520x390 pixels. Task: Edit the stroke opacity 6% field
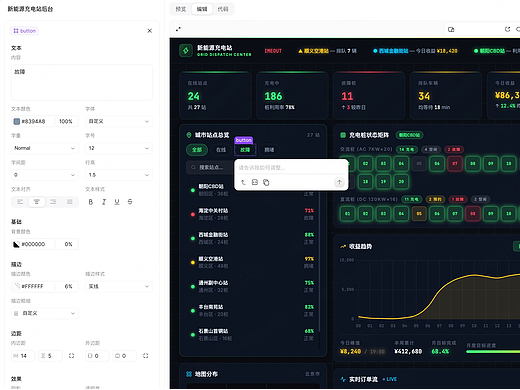click(68, 286)
